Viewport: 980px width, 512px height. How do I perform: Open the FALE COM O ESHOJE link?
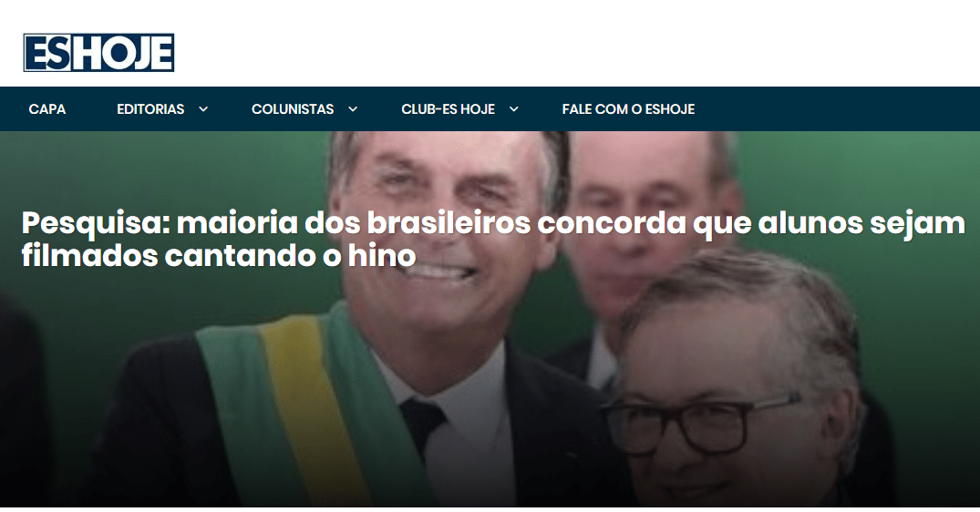(x=628, y=109)
